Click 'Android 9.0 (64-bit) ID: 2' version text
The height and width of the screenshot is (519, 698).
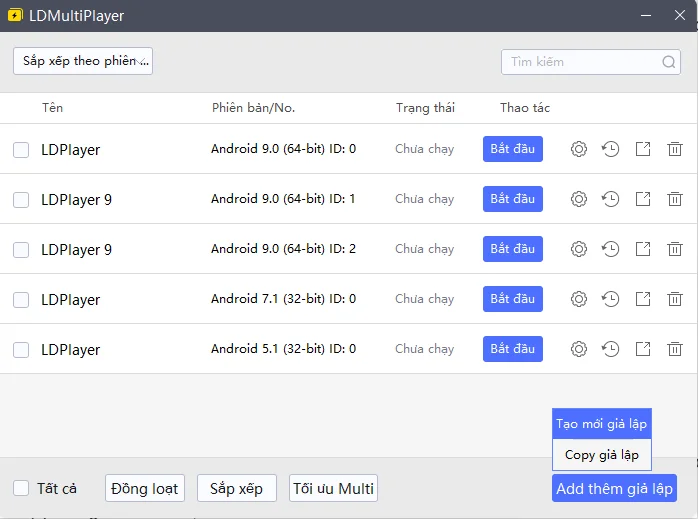[284, 248]
